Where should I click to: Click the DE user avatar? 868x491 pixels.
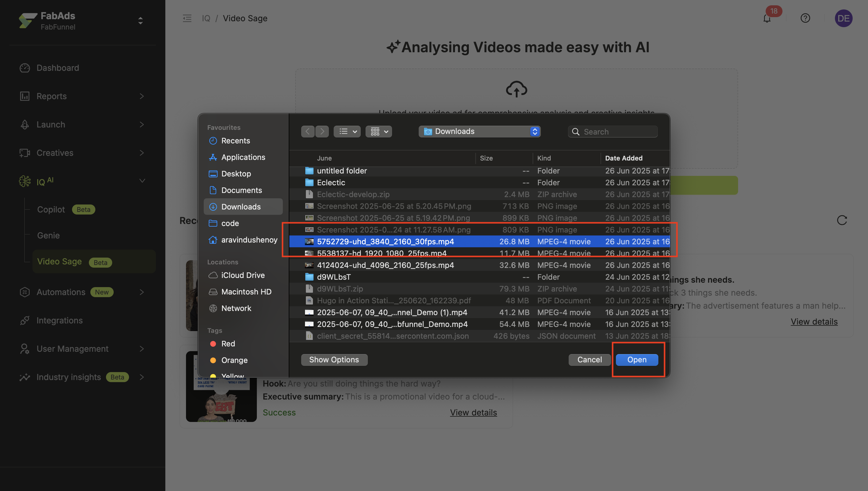pos(843,18)
